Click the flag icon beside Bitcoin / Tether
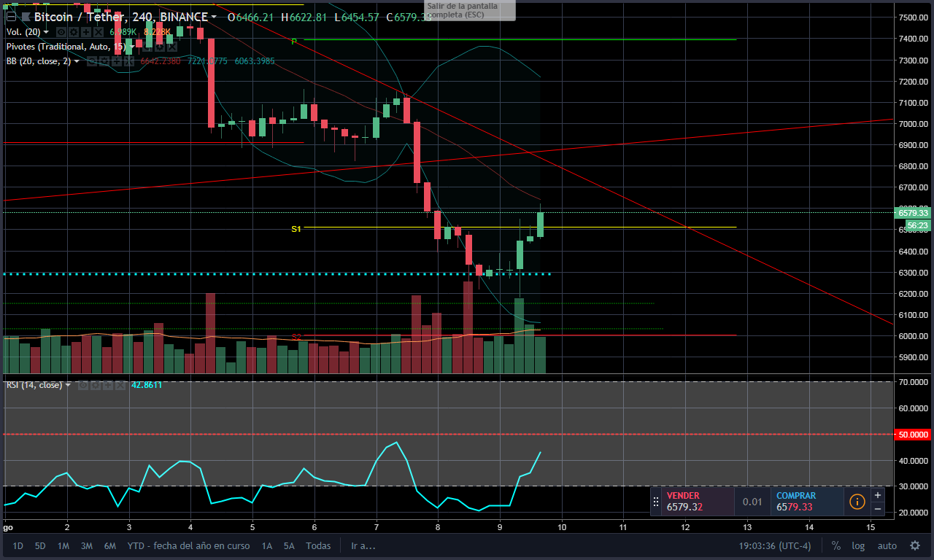The image size is (934, 560). tap(25, 16)
